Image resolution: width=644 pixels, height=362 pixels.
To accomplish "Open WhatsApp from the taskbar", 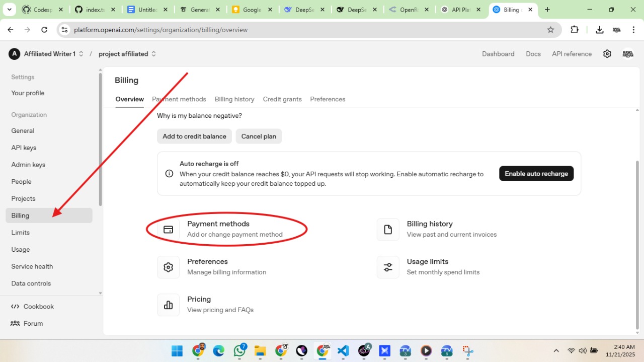I will 240,350.
